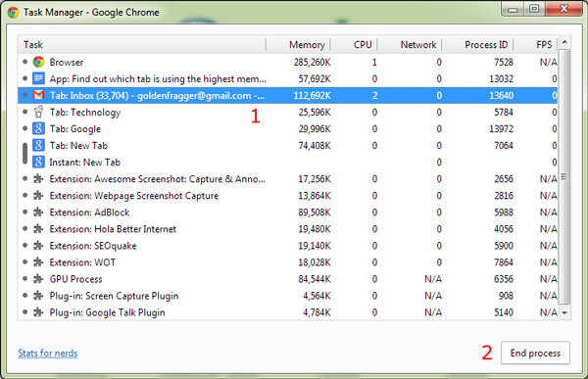Click process ID 7528
Screen dimensions: 588x379
504,62
